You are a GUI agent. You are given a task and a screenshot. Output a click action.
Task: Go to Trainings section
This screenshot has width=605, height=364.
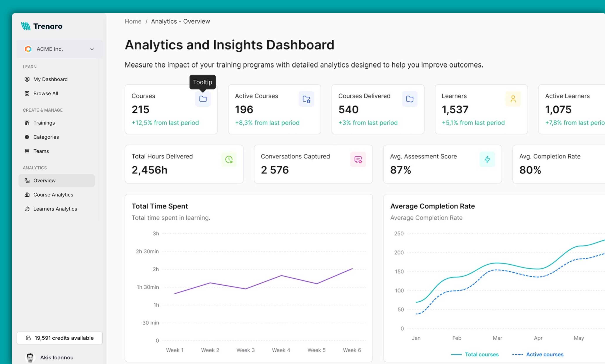tap(44, 123)
